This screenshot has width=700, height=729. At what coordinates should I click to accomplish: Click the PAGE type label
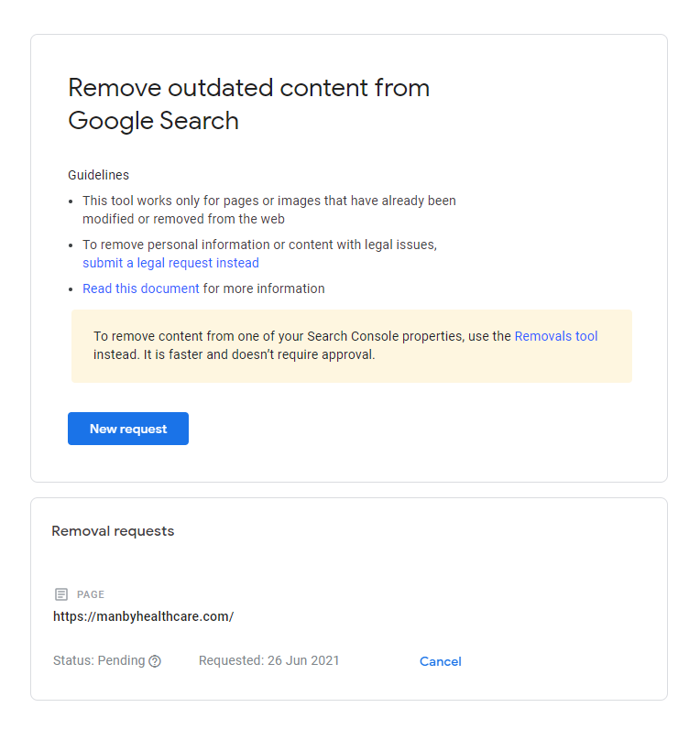(x=91, y=594)
